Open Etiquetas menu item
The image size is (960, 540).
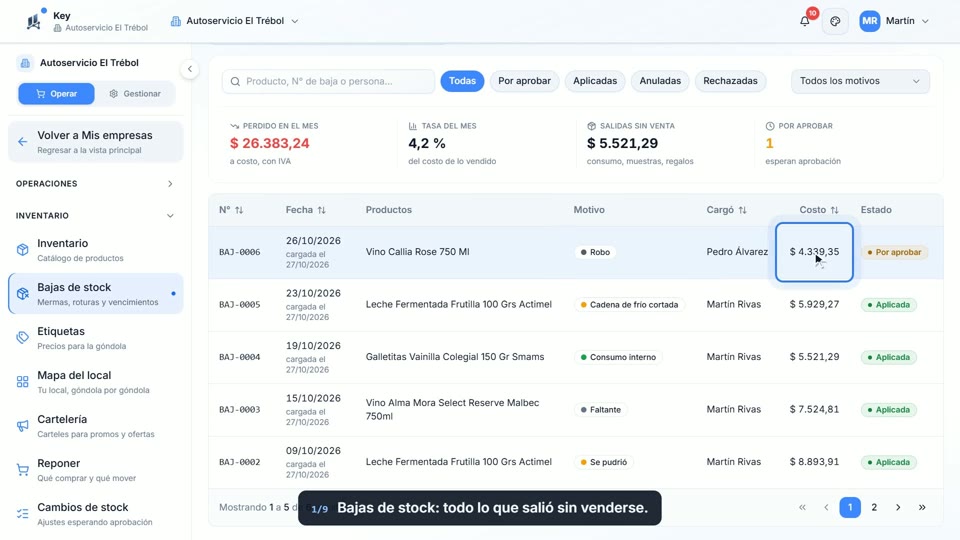pyautogui.click(x=96, y=338)
